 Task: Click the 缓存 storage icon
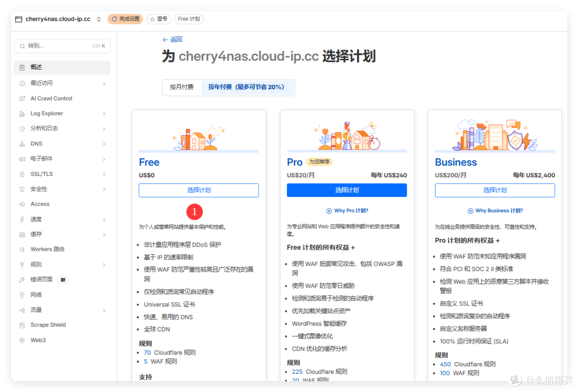click(x=22, y=234)
